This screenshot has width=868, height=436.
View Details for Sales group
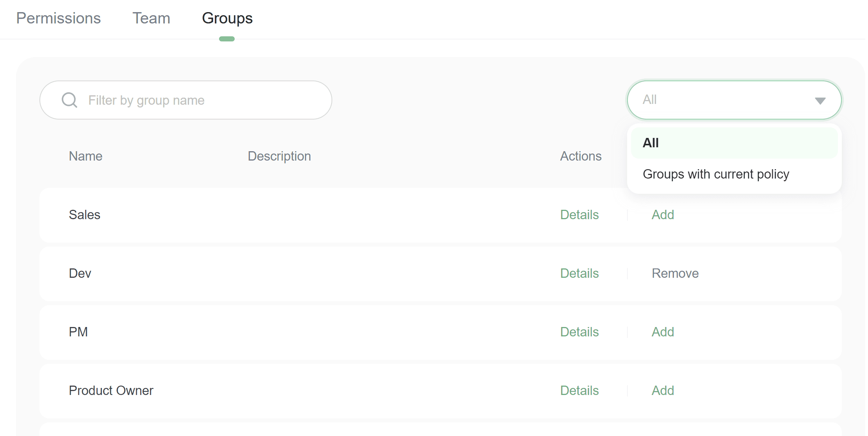(579, 215)
